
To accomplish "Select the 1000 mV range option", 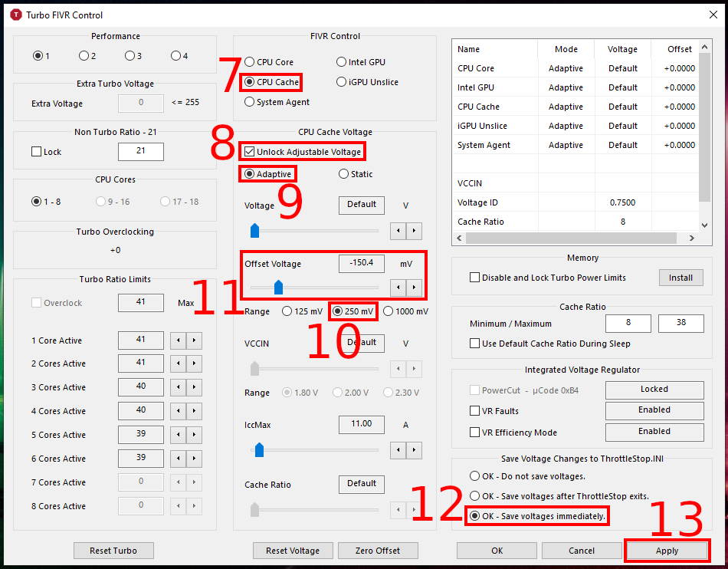I will pos(388,311).
